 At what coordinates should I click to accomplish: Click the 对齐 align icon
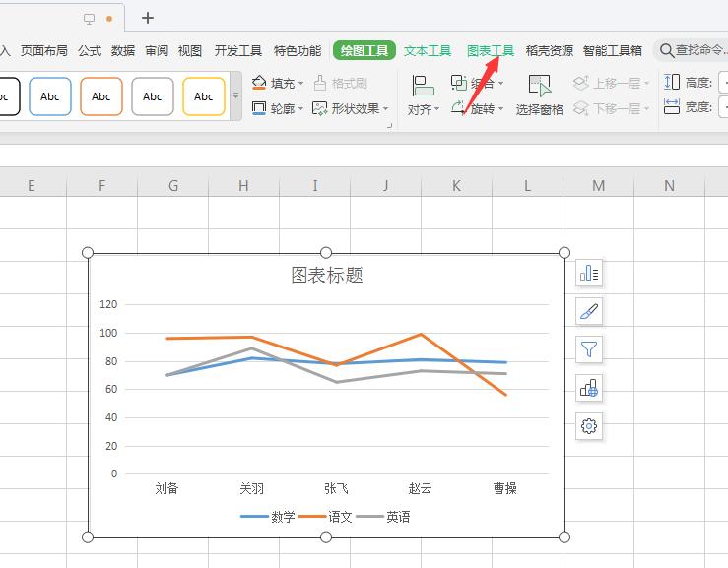423,87
